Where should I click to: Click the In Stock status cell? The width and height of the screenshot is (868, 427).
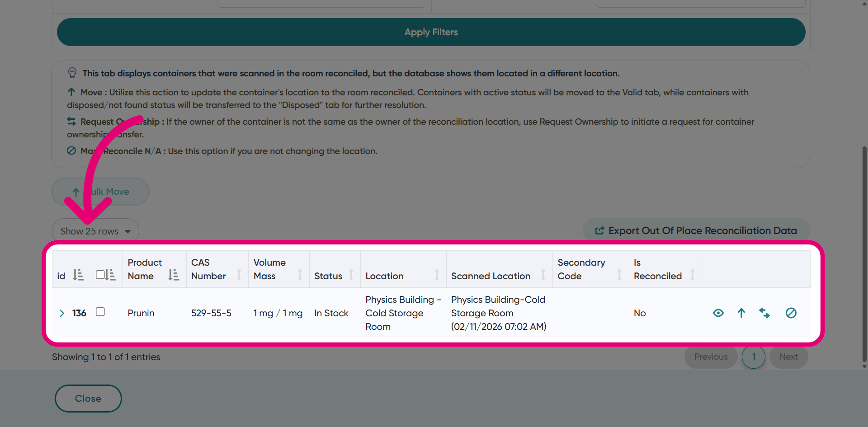pos(331,313)
